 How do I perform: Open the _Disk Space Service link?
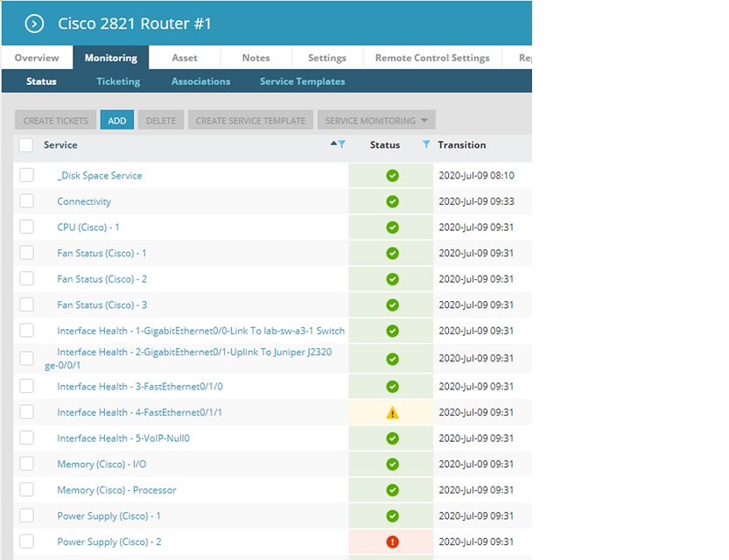pos(100,176)
